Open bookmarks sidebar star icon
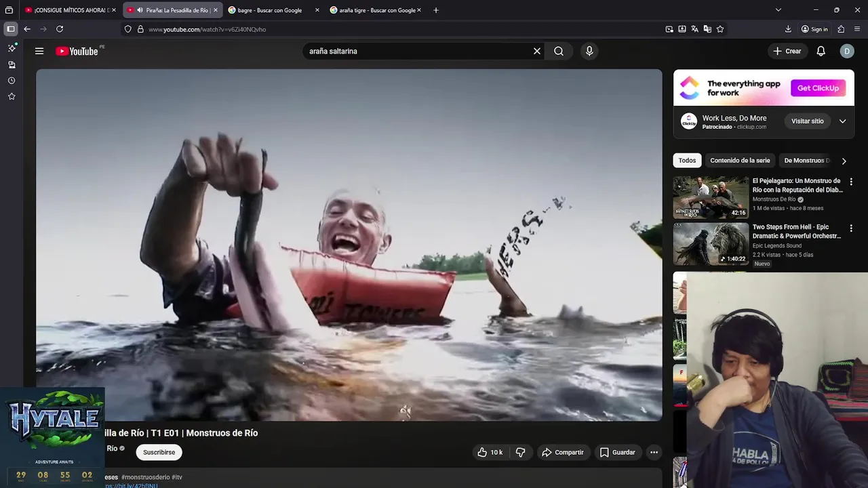Viewport: 868px width, 488px height. point(12,96)
